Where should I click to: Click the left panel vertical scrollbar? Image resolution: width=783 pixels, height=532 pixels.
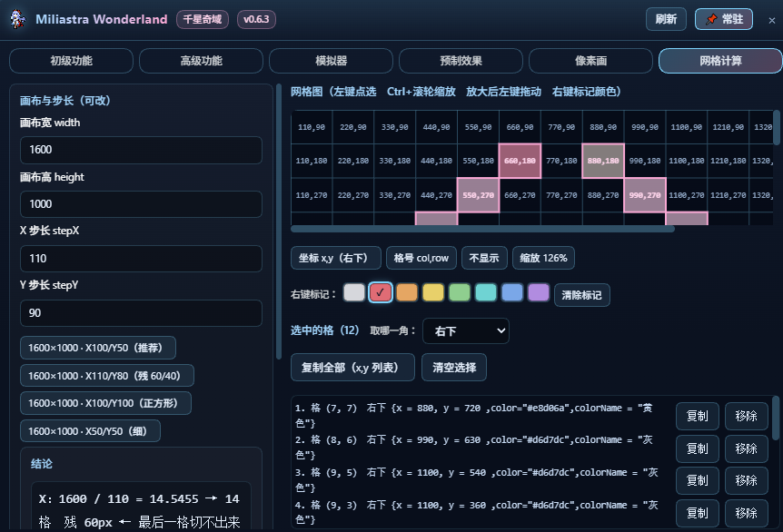coord(279,222)
